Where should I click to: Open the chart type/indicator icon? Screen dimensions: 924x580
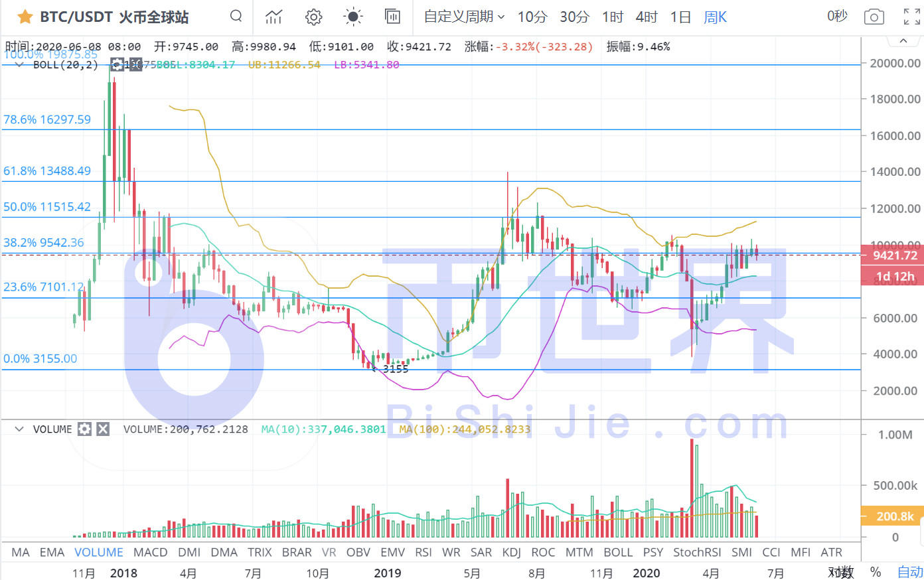(x=273, y=17)
